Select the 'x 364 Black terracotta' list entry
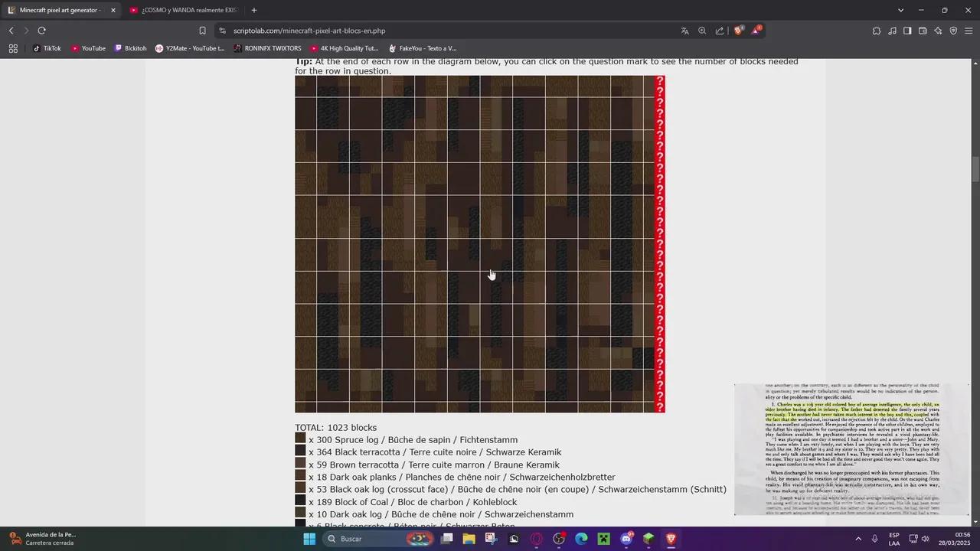The image size is (980, 551). click(435, 452)
